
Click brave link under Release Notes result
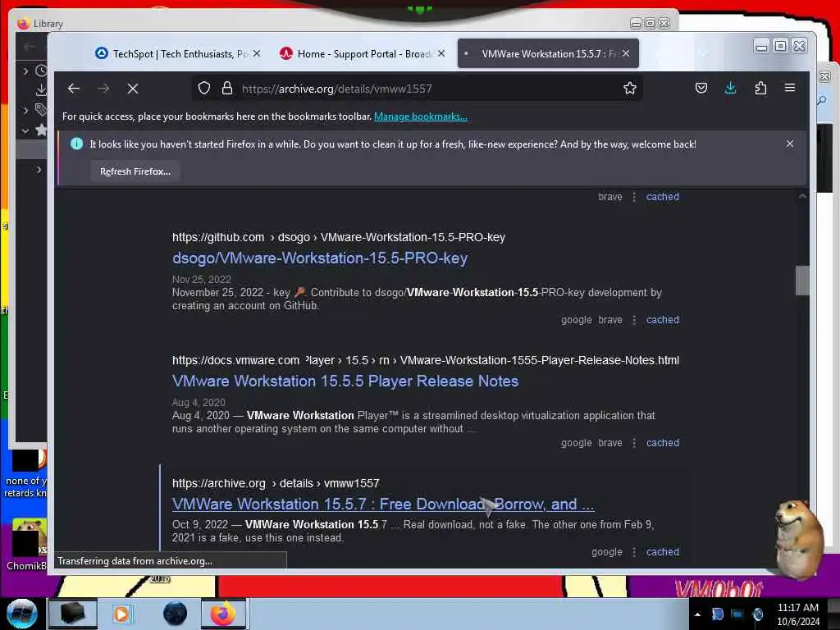click(x=610, y=443)
